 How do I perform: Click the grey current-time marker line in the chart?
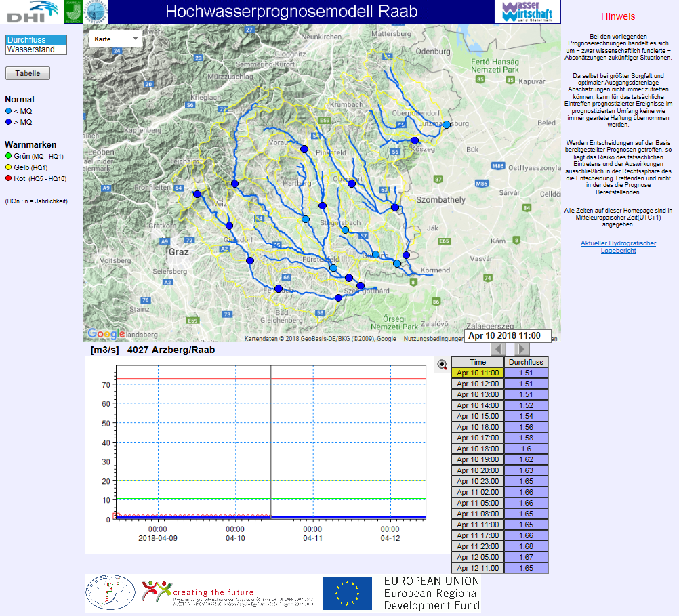[271, 442]
